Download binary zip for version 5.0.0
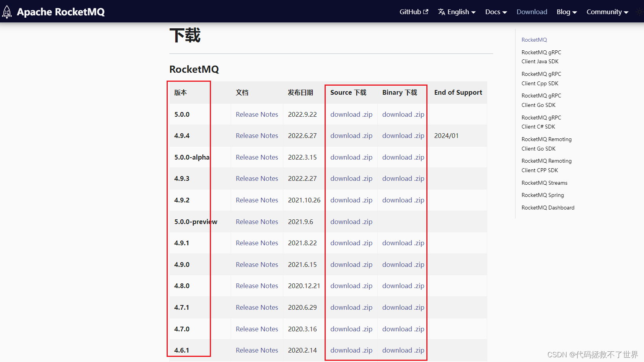This screenshot has width=644, height=362. (403, 114)
